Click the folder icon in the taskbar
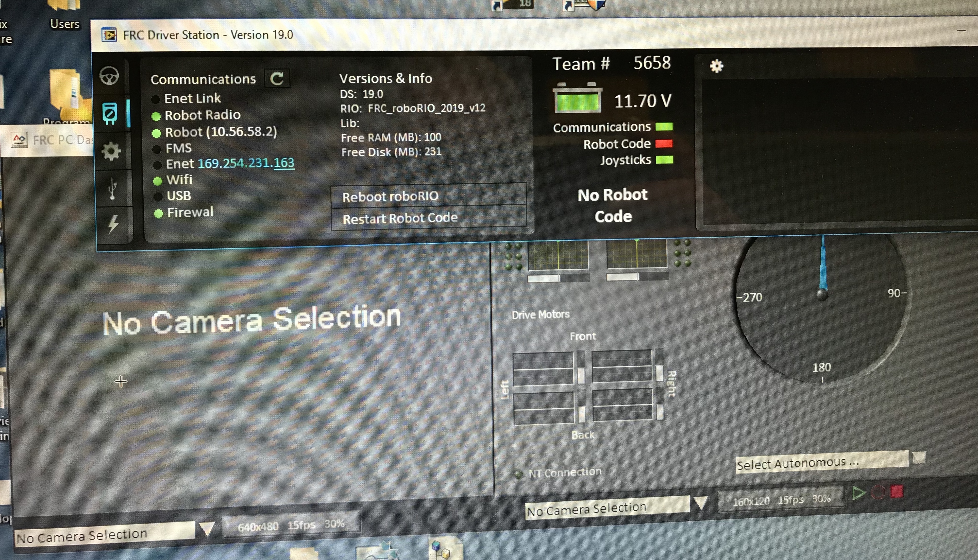 coord(304,554)
